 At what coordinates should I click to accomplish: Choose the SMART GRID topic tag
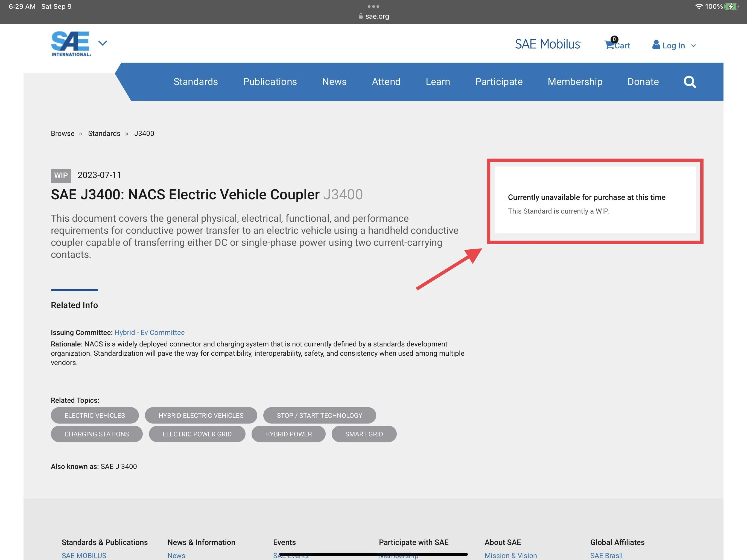[x=364, y=434]
